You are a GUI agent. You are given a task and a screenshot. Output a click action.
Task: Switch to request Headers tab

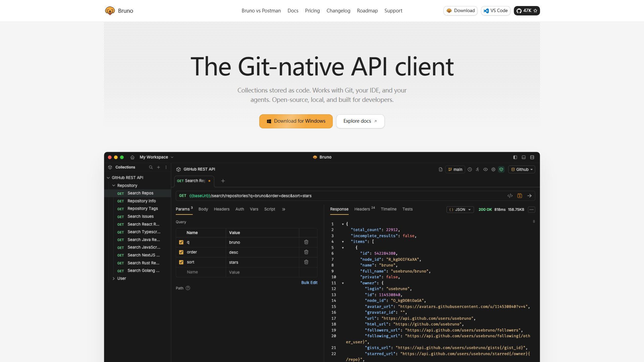pos(222,209)
